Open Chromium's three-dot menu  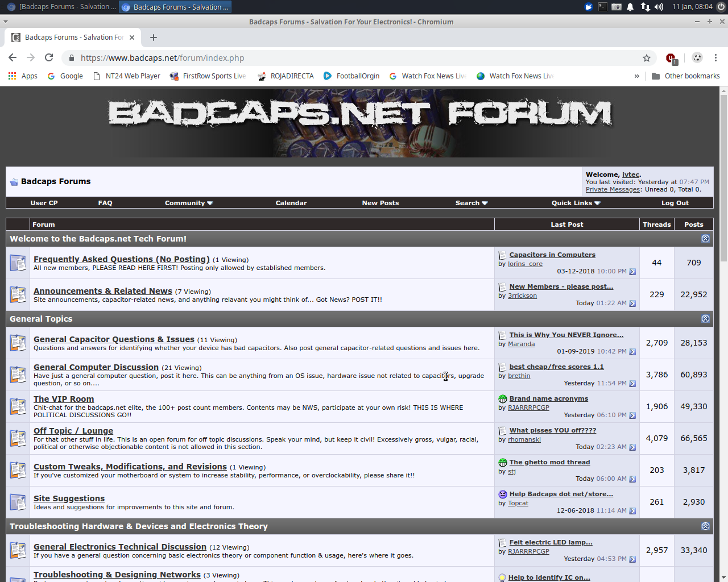coord(715,57)
